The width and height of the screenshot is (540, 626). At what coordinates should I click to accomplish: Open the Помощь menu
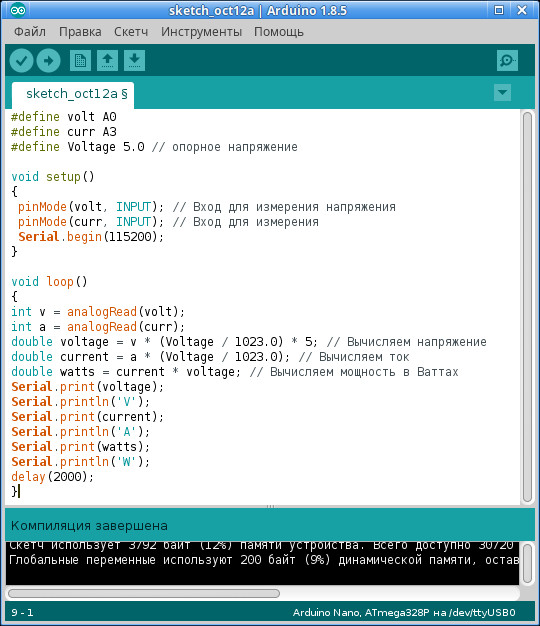(279, 32)
